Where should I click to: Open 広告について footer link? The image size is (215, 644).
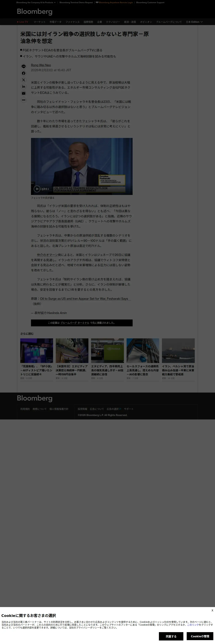point(97,409)
